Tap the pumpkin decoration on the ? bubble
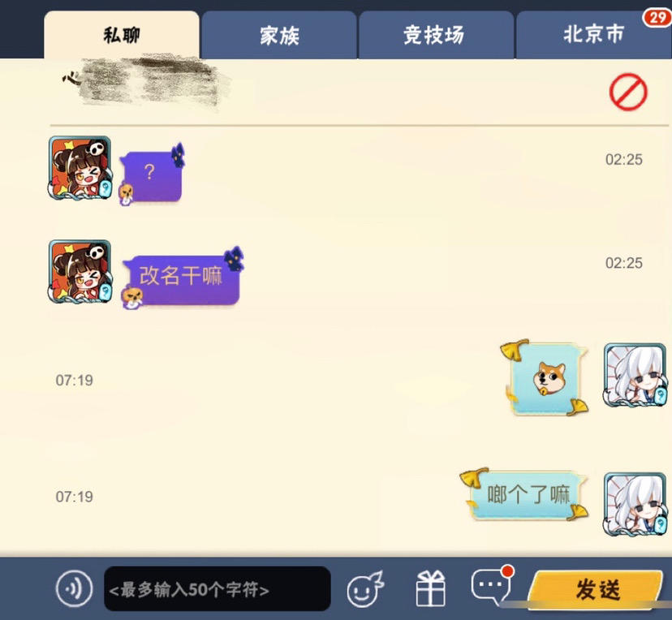672x620 pixels. tap(127, 194)
